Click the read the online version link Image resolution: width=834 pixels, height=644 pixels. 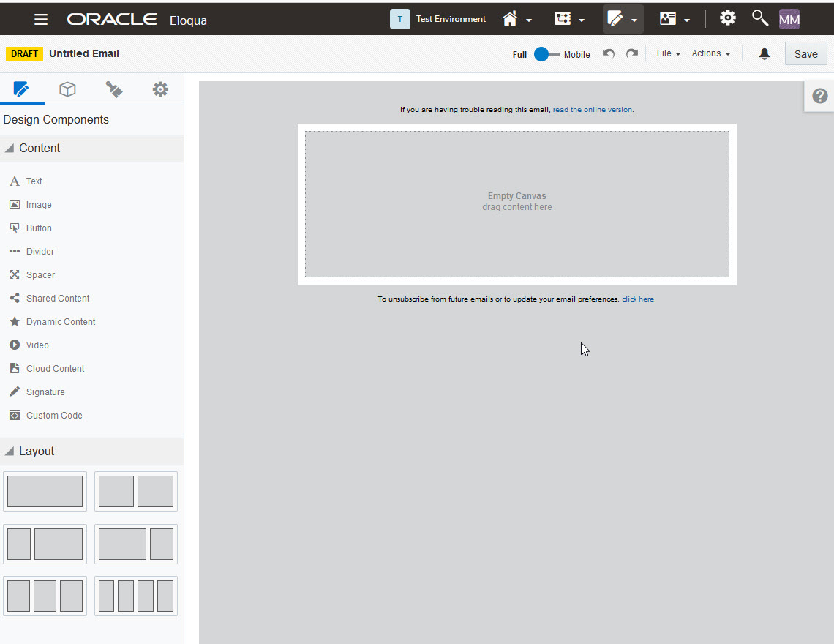[x=593, y=110]
